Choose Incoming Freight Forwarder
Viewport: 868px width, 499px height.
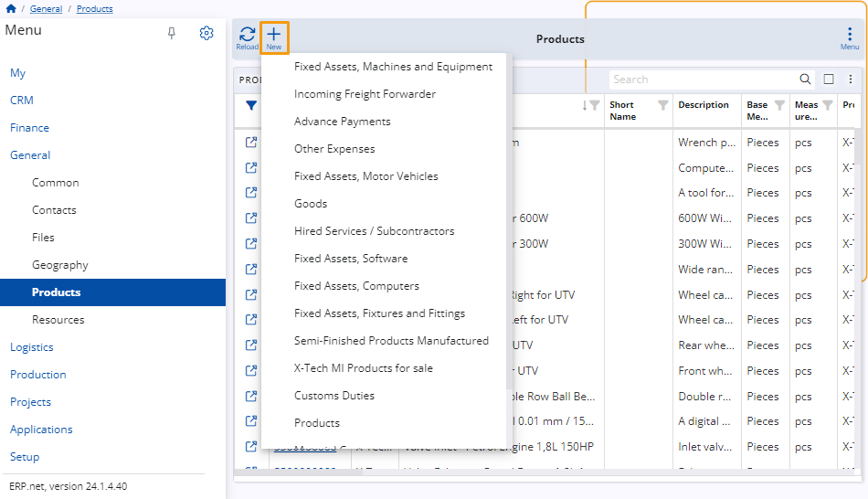(x=365, y=94)
